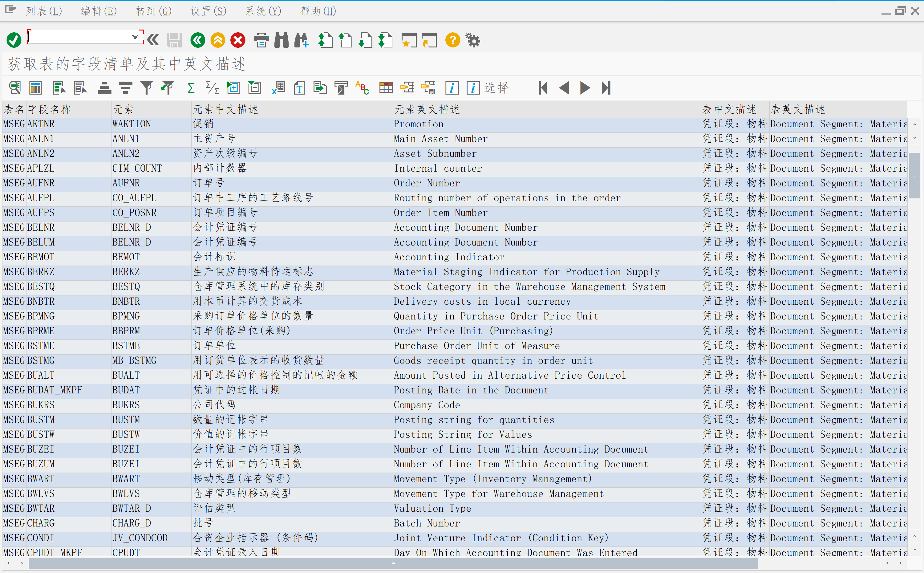
Task: Open the 系统(Y) menu
Action: click(x=263, y=11)
